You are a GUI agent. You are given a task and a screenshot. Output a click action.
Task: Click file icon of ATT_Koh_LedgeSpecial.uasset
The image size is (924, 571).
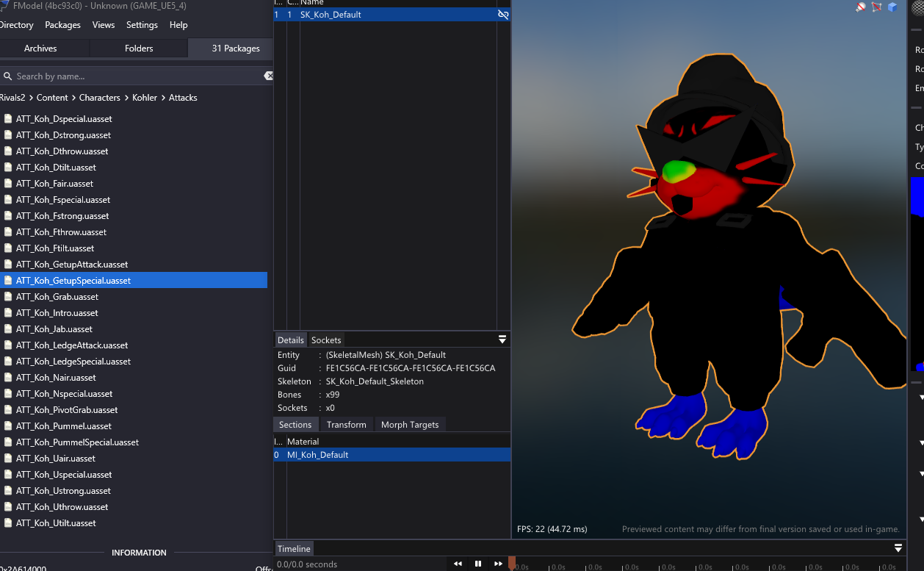click(8, 361)
